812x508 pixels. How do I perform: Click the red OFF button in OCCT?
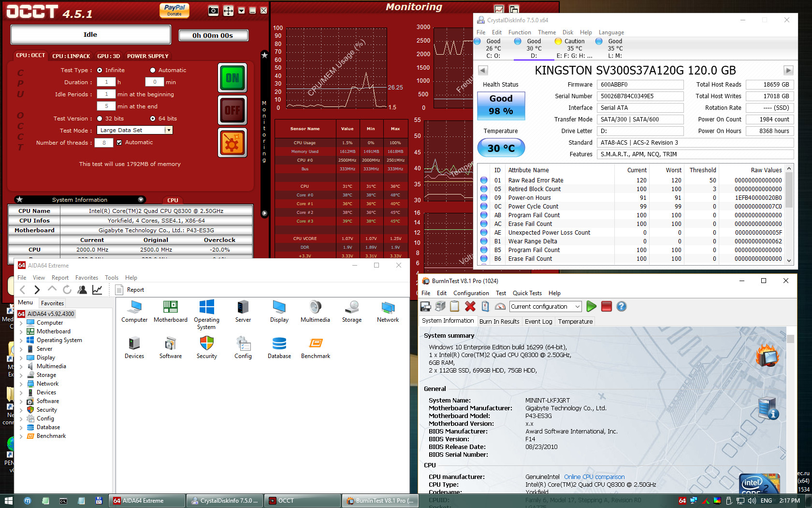click(x=232, y=110)
